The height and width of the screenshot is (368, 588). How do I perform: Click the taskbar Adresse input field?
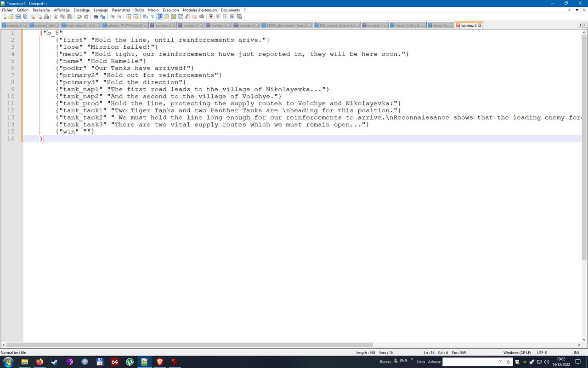(x=473, y=362)
